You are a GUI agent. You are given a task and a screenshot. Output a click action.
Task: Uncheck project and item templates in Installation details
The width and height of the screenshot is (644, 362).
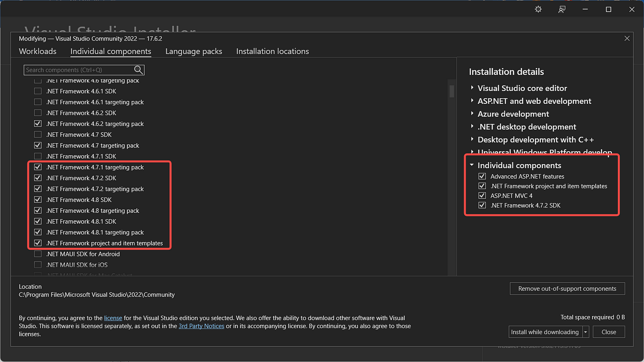(x=482, y=186)
